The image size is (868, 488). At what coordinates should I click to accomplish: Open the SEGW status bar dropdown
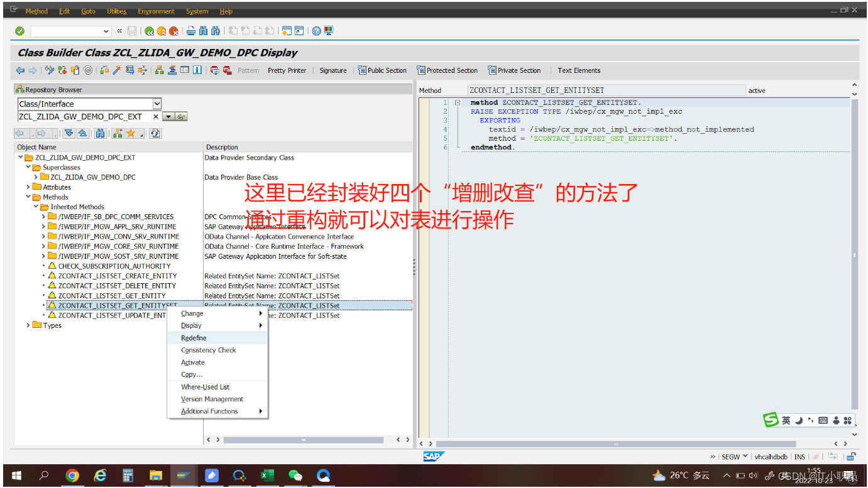(x=745, y=457)
